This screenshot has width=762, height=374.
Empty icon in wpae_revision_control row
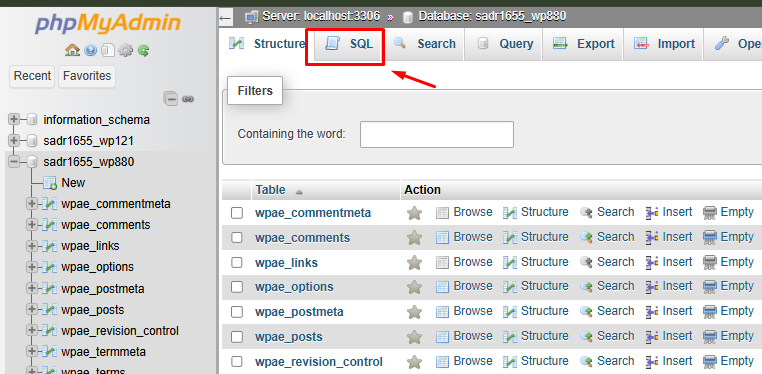(710, 362)
